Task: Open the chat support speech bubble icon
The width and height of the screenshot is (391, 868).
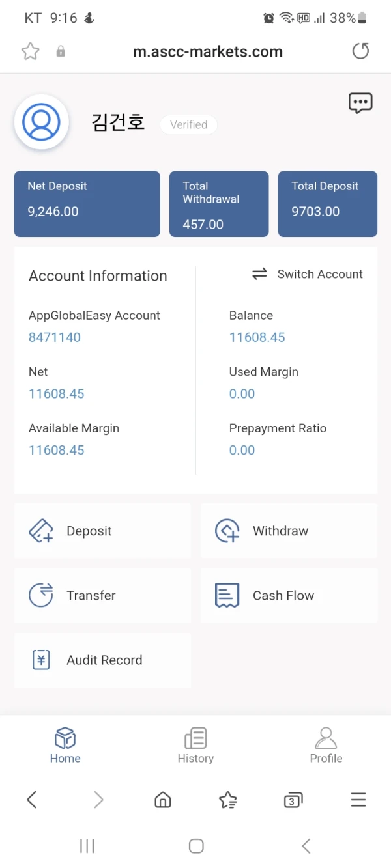Action: point(360,103)
